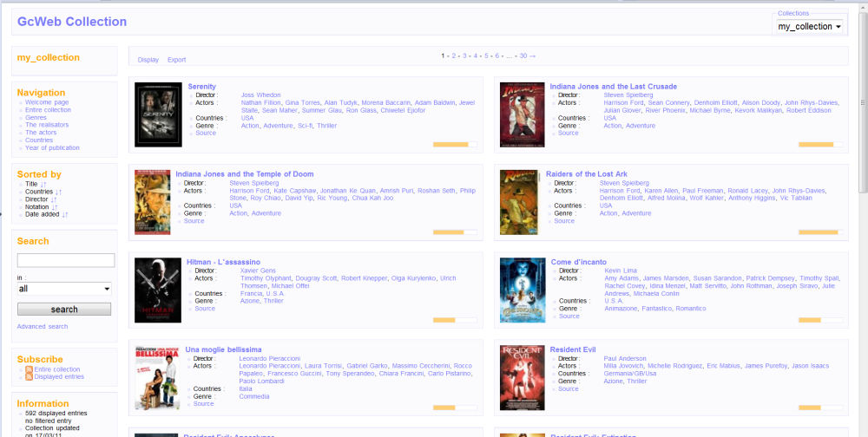Click director Xavier Gens link

[258, 271]
